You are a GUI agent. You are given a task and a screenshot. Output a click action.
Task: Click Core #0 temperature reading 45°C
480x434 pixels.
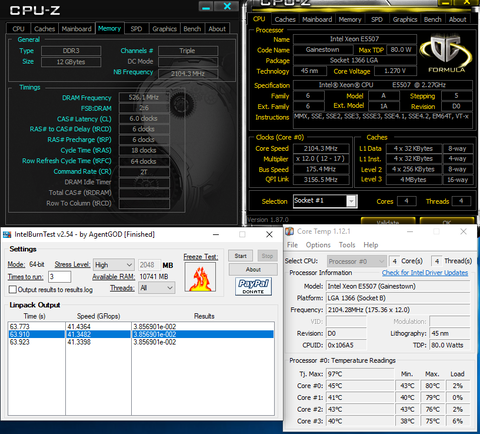point(360,386)
